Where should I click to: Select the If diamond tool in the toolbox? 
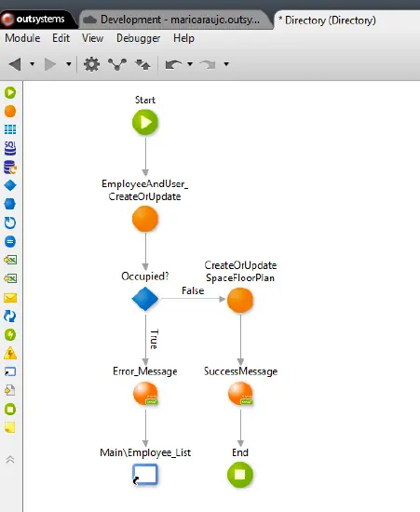[x=10, y=185]
